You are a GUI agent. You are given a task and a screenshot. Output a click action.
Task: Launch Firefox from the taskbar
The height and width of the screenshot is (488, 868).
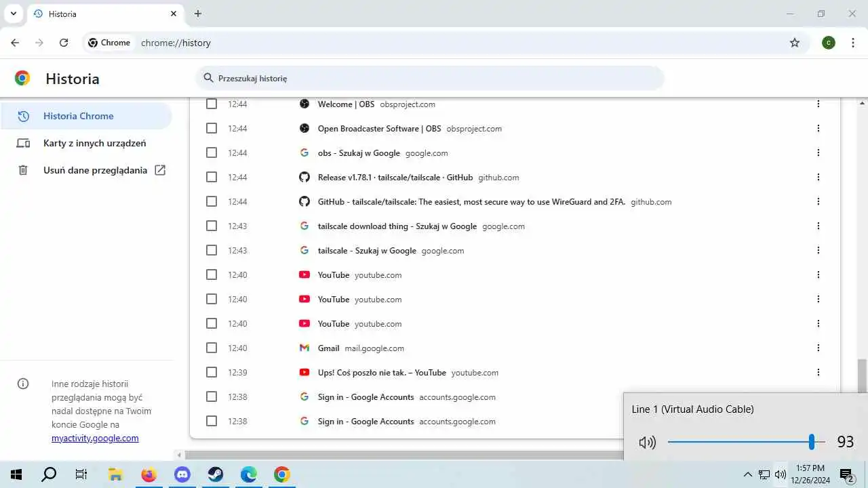tap(149, 474)
